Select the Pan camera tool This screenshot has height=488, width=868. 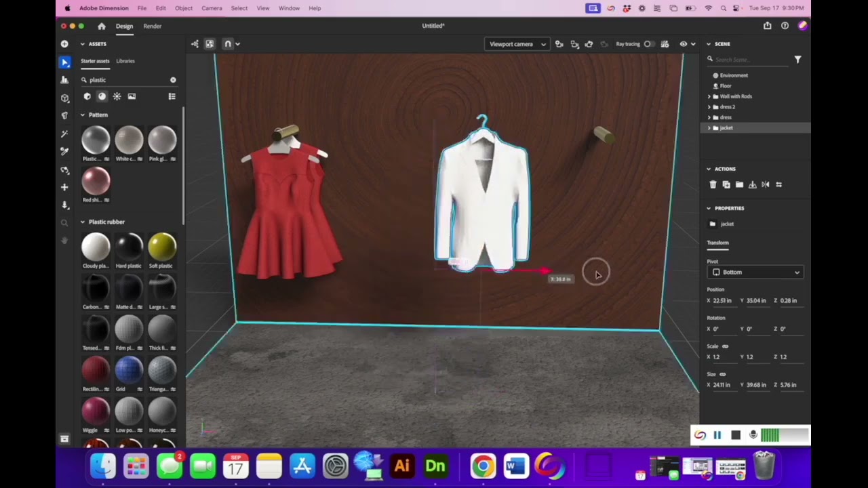tap(64, 187)
